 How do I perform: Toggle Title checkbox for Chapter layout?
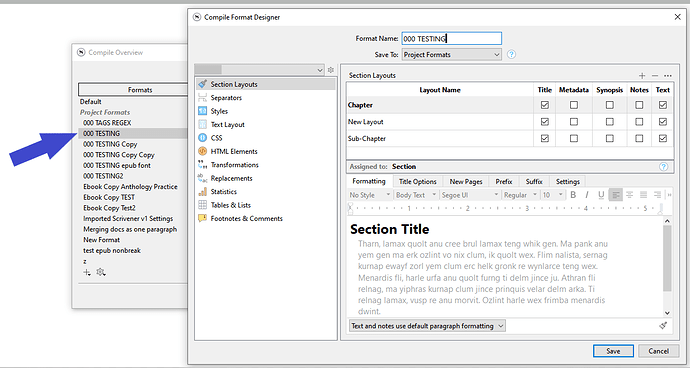pyautogui.click(x=545, y=105)
